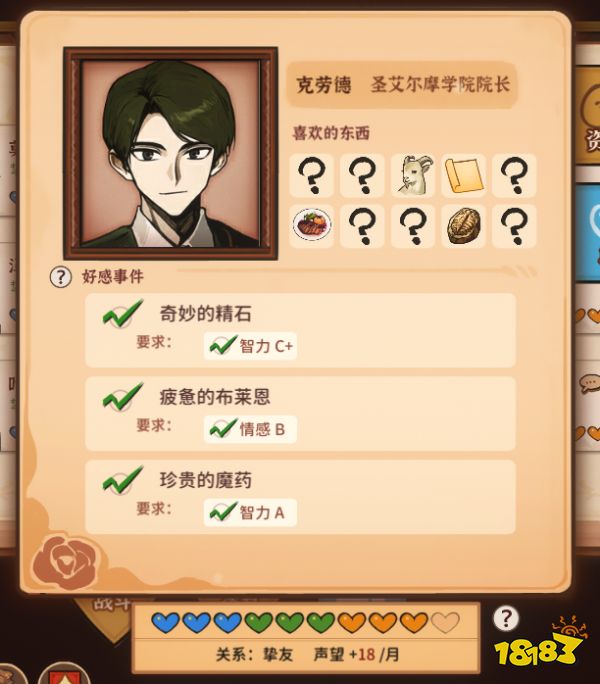Select the parchment scroll item icon

(463, 175)
